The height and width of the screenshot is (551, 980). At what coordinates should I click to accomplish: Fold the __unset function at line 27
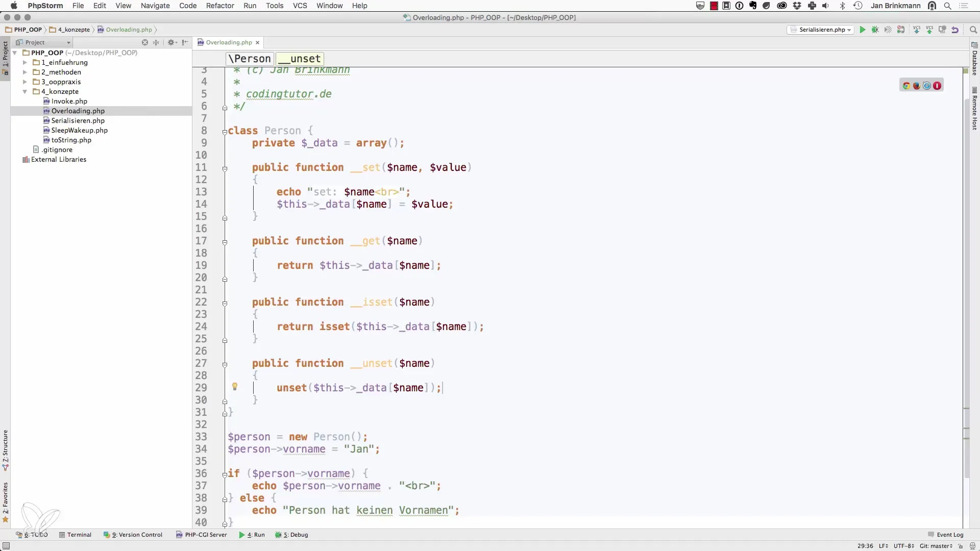[x=225, y=364]
